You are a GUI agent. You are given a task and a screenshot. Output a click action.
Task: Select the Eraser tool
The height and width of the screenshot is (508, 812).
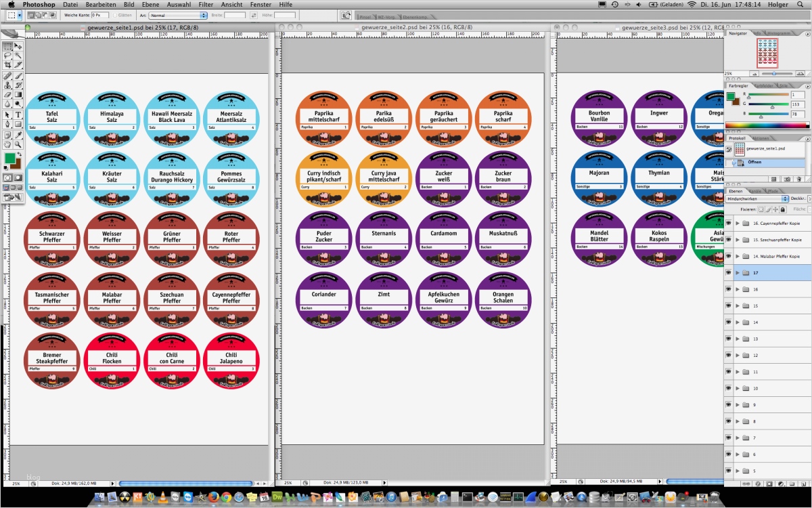(x=7, y=95)
